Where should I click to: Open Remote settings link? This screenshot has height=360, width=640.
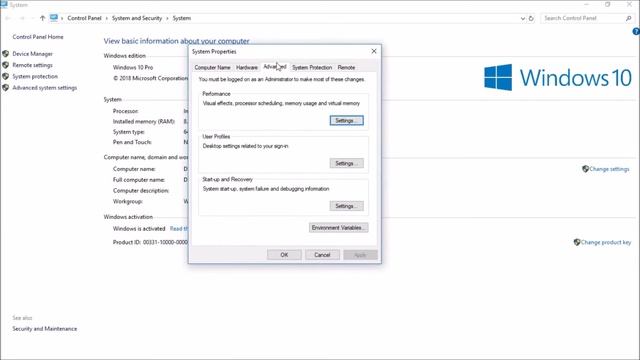(32, 65)
